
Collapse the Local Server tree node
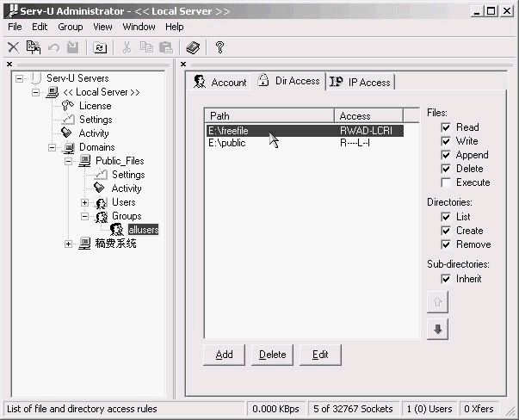[36, 92]
